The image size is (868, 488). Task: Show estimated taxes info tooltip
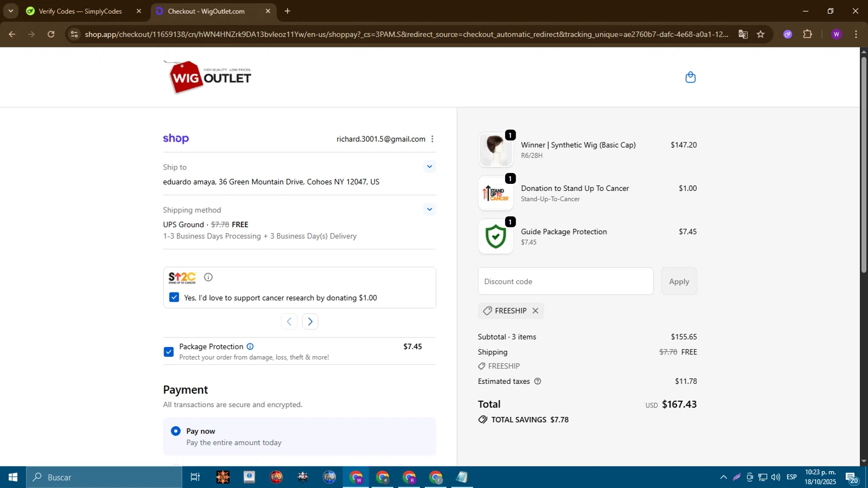coord(538,381)
